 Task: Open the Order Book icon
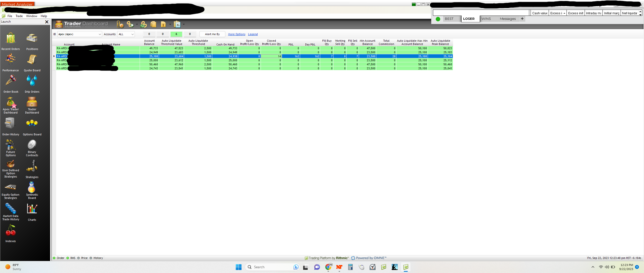click(x=11, y=84)
